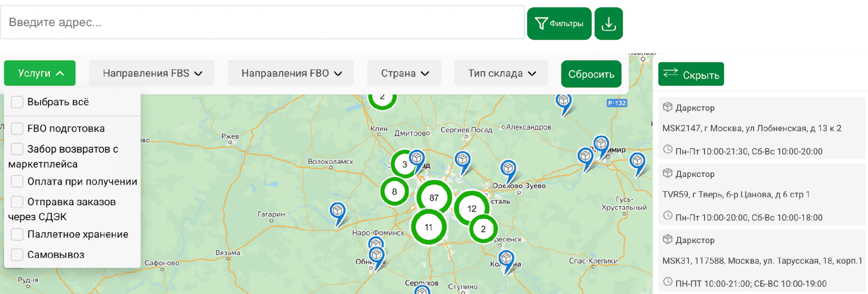Check the Выбрать всё checkbox
The width and height of the screenshot is (868, 294).
click(17, 102)
